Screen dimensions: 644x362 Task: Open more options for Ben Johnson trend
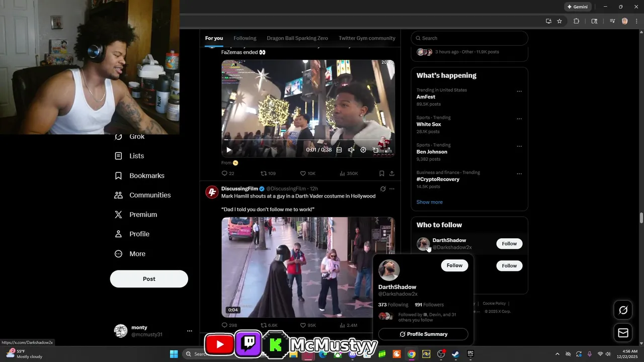(519, 146)
